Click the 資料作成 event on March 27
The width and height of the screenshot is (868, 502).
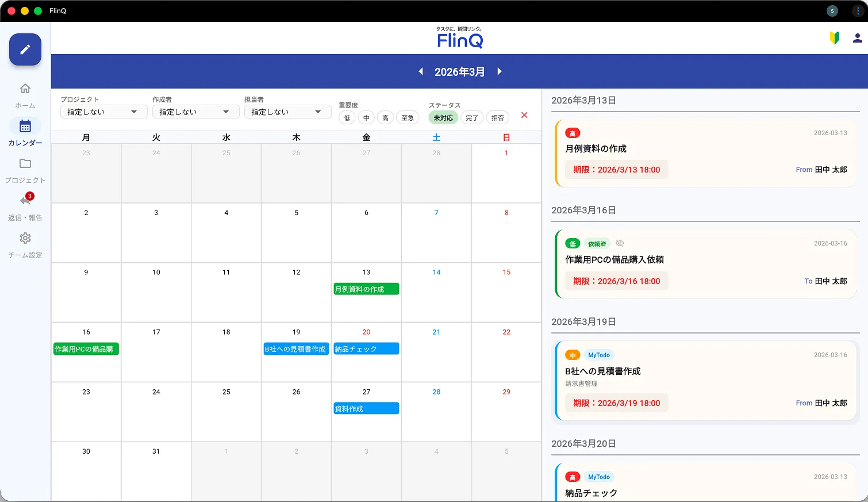pyautogui.click(x=366, y=409)
